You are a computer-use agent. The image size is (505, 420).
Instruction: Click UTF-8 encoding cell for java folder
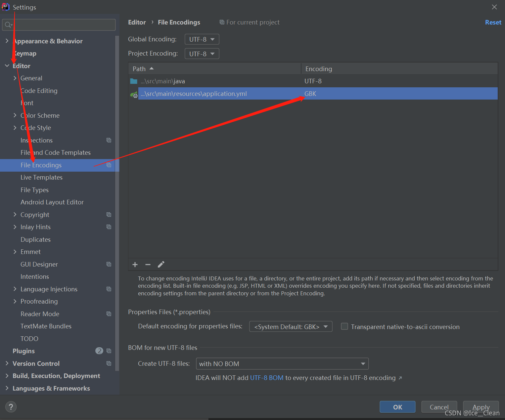click(313, 81)
